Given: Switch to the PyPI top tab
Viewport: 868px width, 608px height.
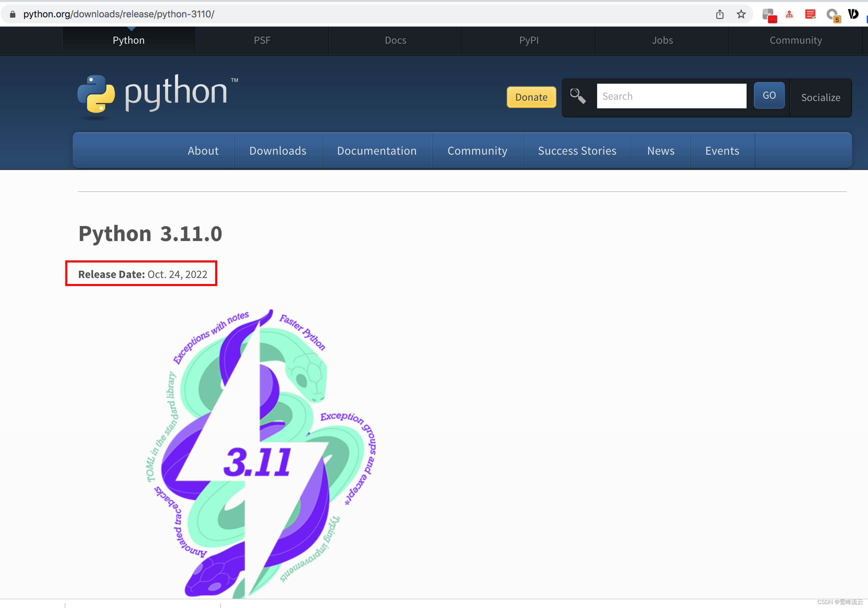Looking at the screenshot, I should 528,40.
